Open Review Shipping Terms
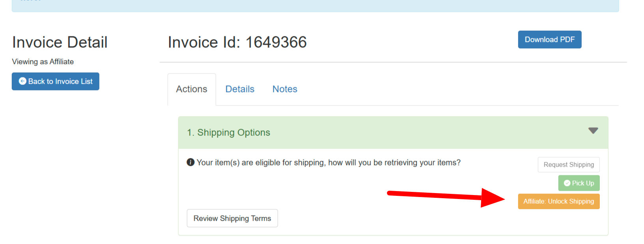The width and height of the screenshot is (644, 244). tap(232, 218)
